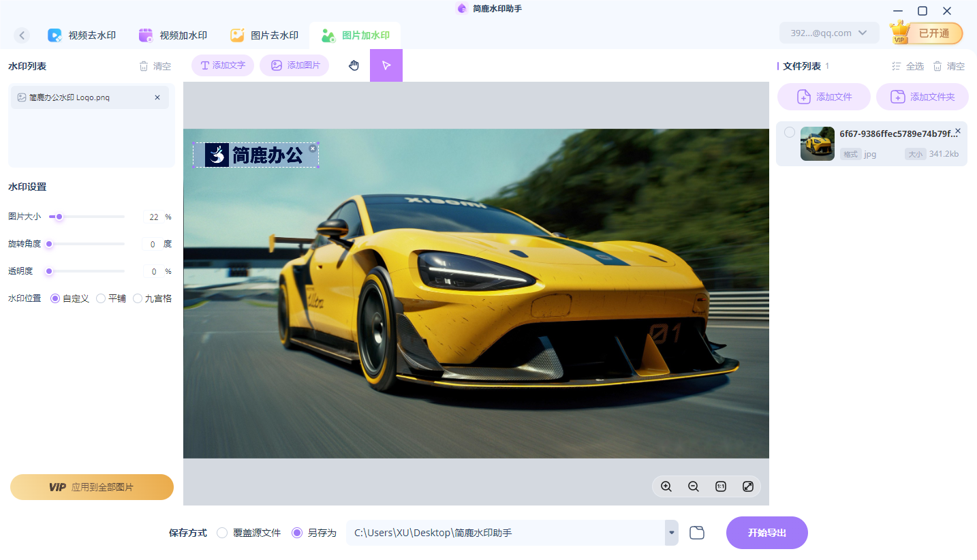Set canvas to 1:1 actual size
This screenshot has height=560, width=977.
(x=720, y=486)
